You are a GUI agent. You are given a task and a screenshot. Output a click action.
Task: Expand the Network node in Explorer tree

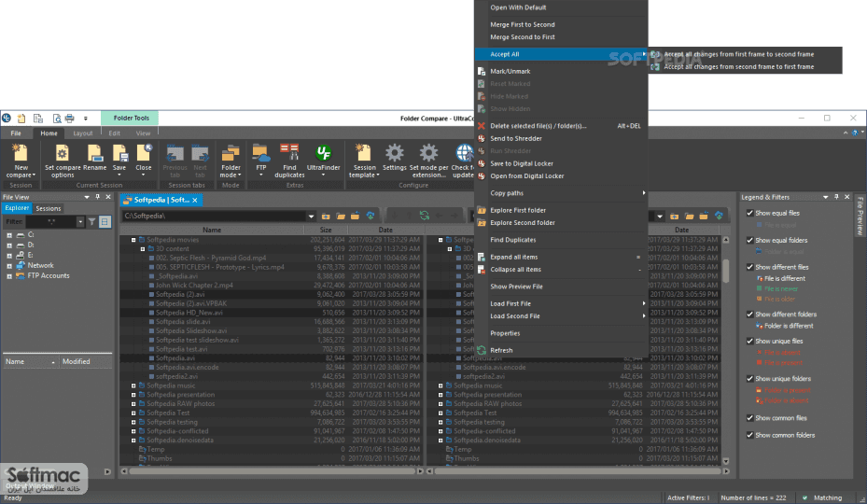click(9, 266)
